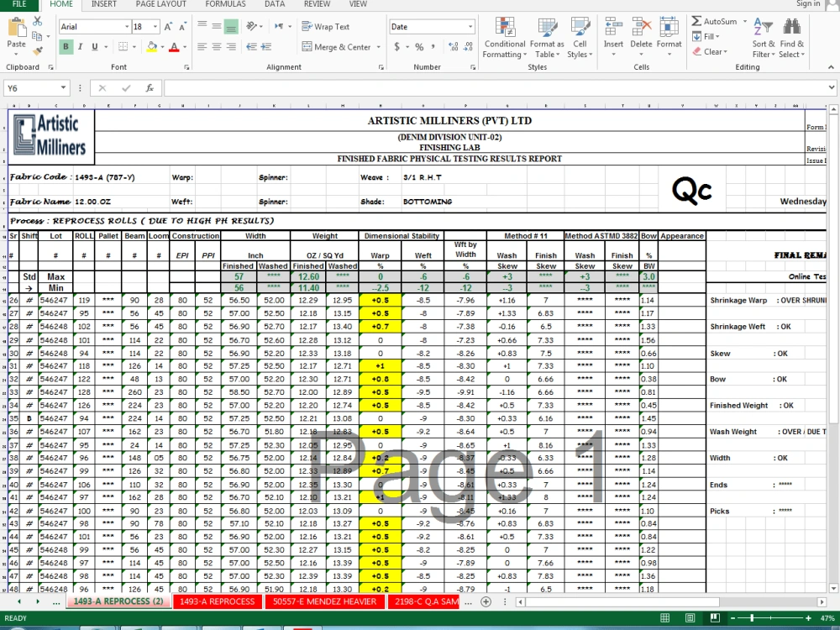
Task: Click the Orientation text-angle icon
Action: (251, 26)
